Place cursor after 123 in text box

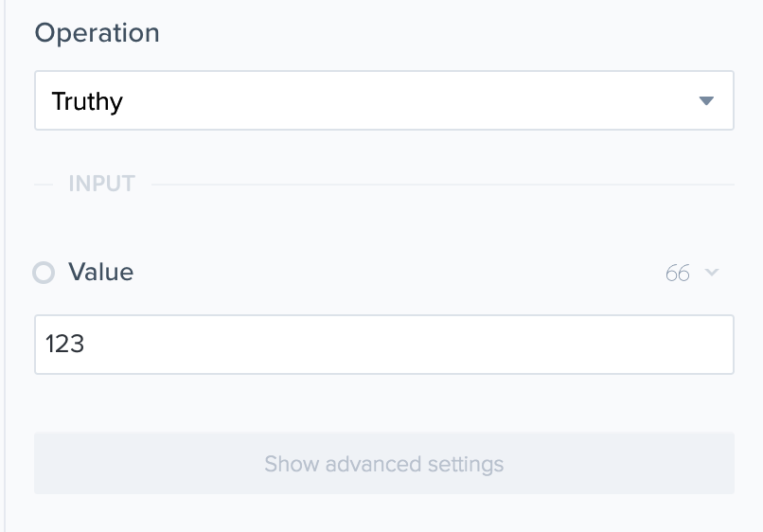88,345
